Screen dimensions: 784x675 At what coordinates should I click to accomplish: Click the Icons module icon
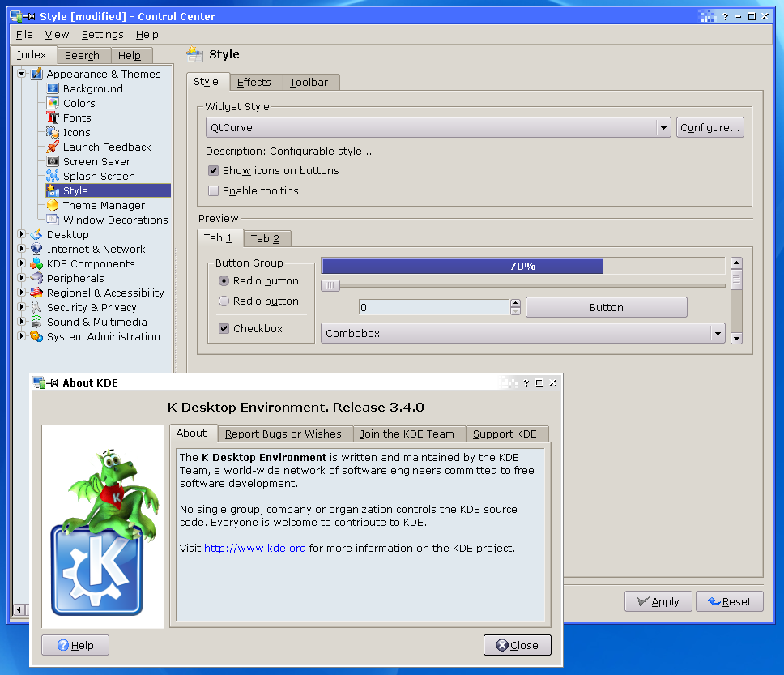[x=53, y=132]
